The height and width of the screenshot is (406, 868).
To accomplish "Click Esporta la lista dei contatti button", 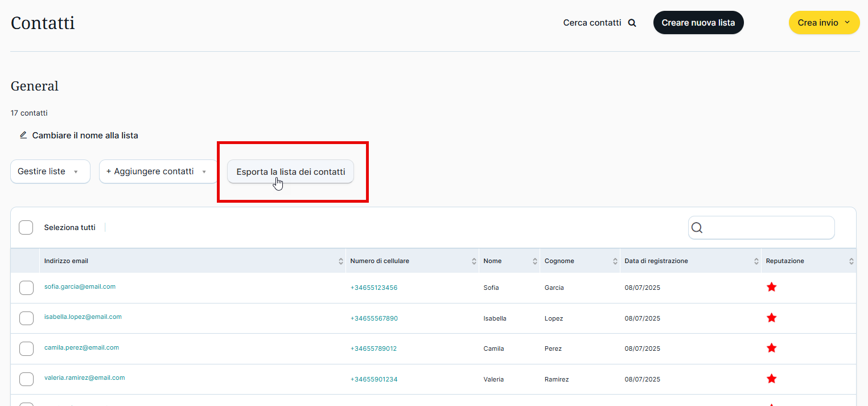I will pos(290,172).
